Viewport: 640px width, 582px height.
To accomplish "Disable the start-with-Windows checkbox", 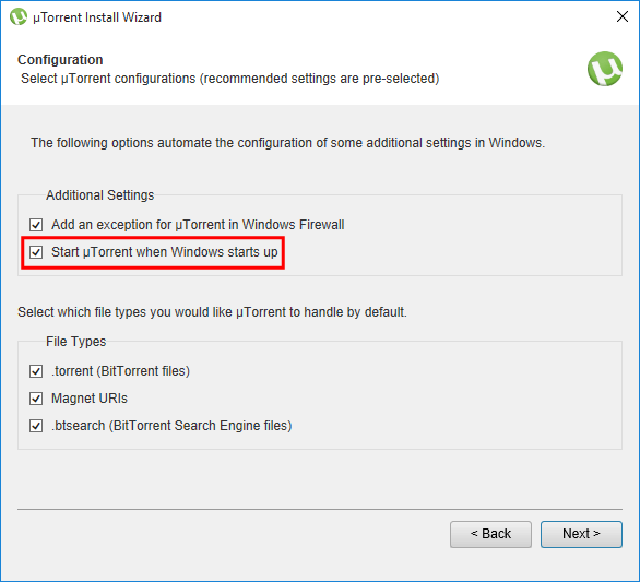I will tap(37, 253).
